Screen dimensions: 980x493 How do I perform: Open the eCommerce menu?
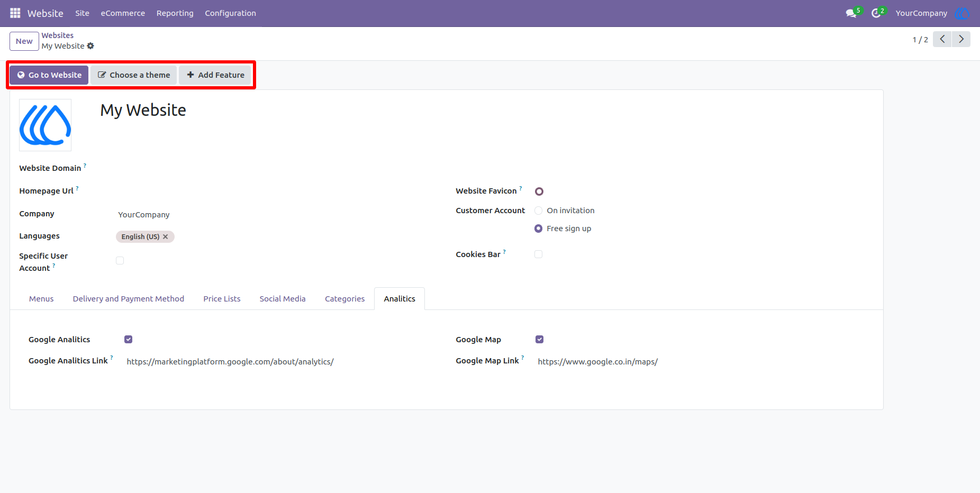point(123,13)
